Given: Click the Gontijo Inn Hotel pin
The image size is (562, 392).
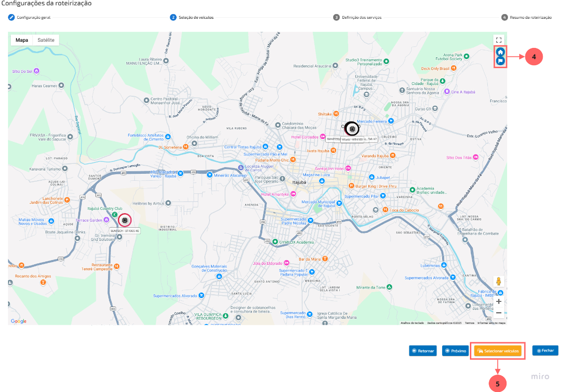Looking at the screenshot, I should [348, 168].
